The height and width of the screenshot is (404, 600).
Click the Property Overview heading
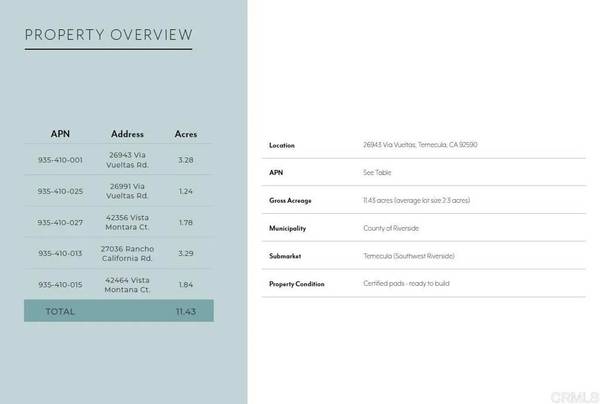(x=108, y=35)
